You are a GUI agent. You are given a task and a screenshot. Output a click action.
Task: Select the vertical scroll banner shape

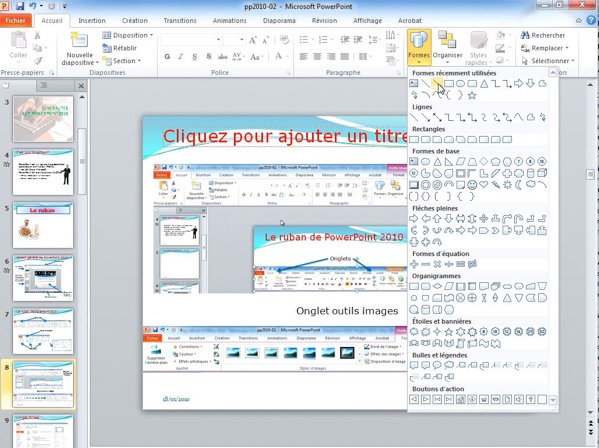(x=460, y=344)
